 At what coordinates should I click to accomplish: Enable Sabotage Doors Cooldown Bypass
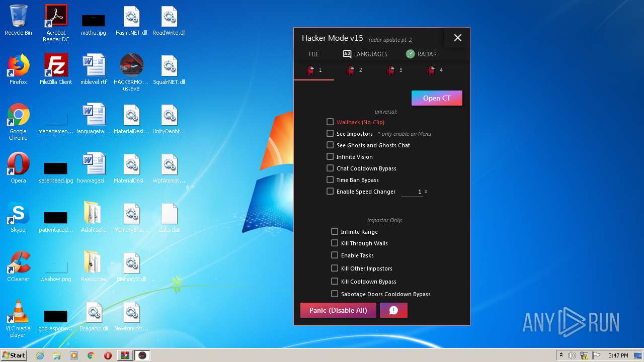[x=335, y=294]
